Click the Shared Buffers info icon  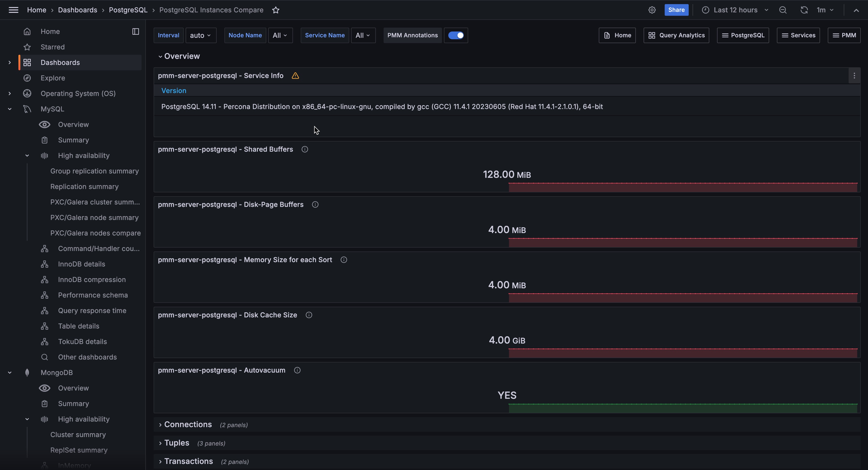(305, 149)
